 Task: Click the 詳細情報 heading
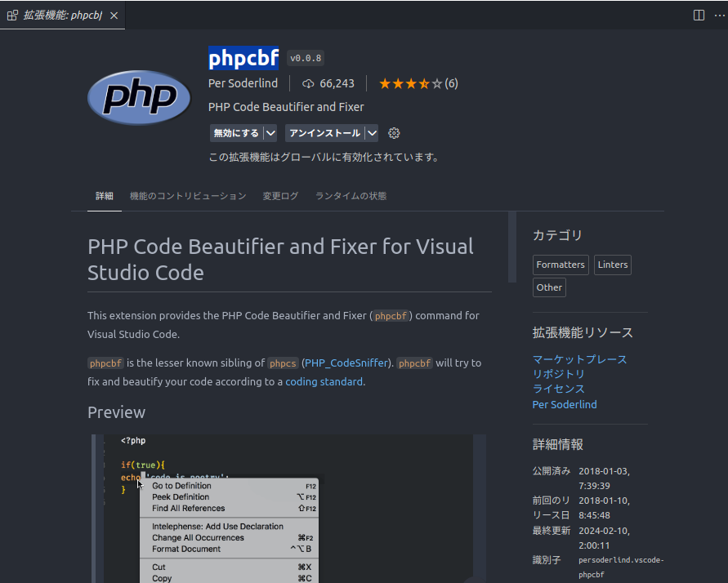[x=557, y=444]
